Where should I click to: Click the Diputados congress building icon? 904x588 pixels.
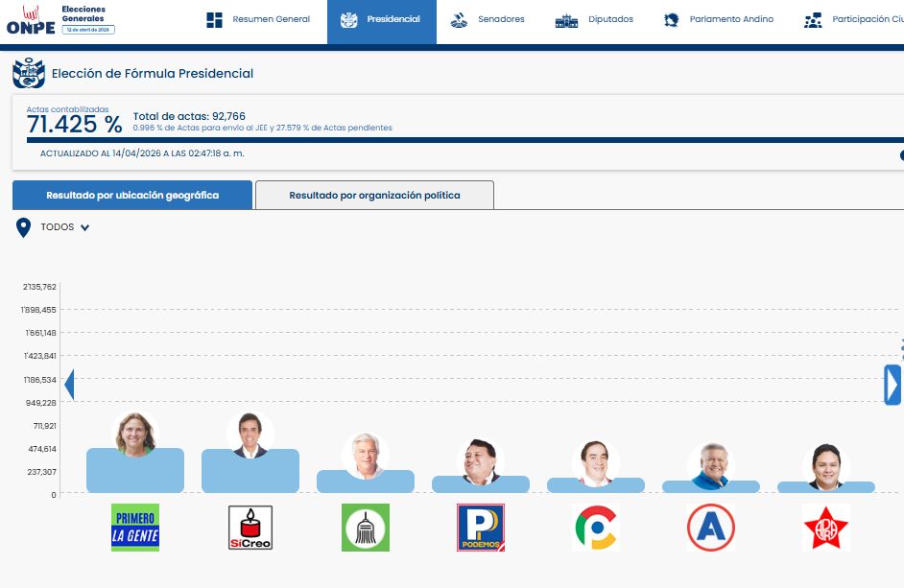coord(566,21)
